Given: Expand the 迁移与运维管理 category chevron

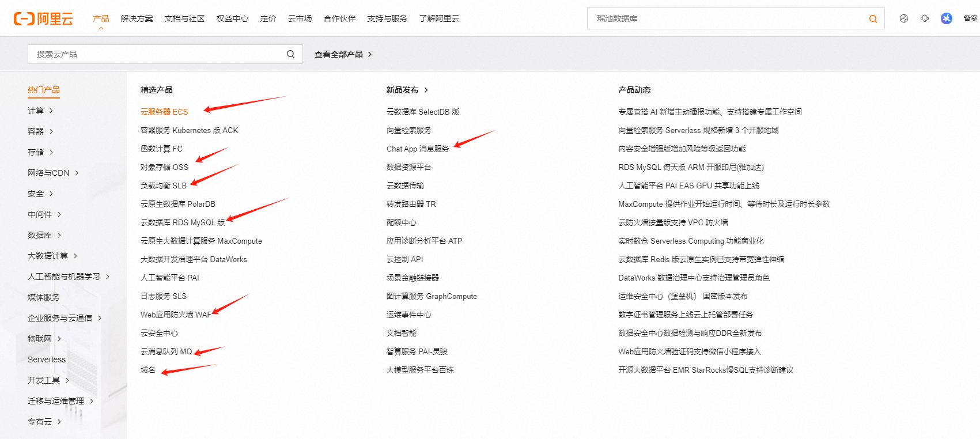Looking at the screenshot, I should point(92,401).
